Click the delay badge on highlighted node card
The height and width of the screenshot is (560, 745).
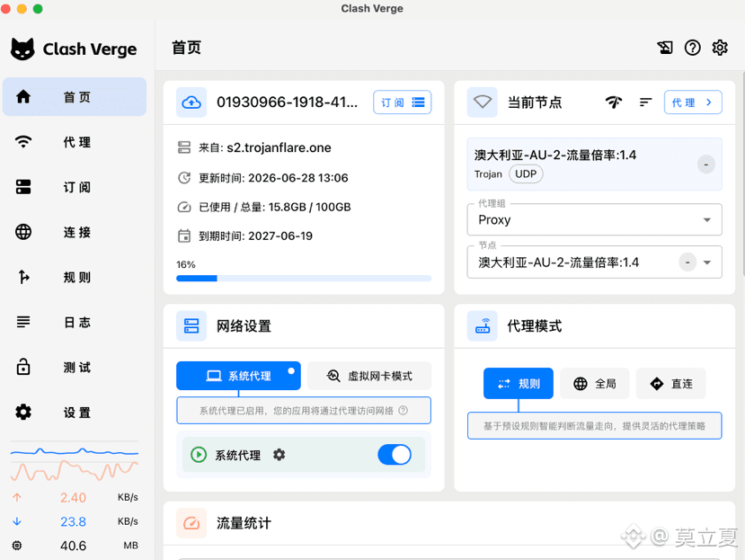coord(706,164)
